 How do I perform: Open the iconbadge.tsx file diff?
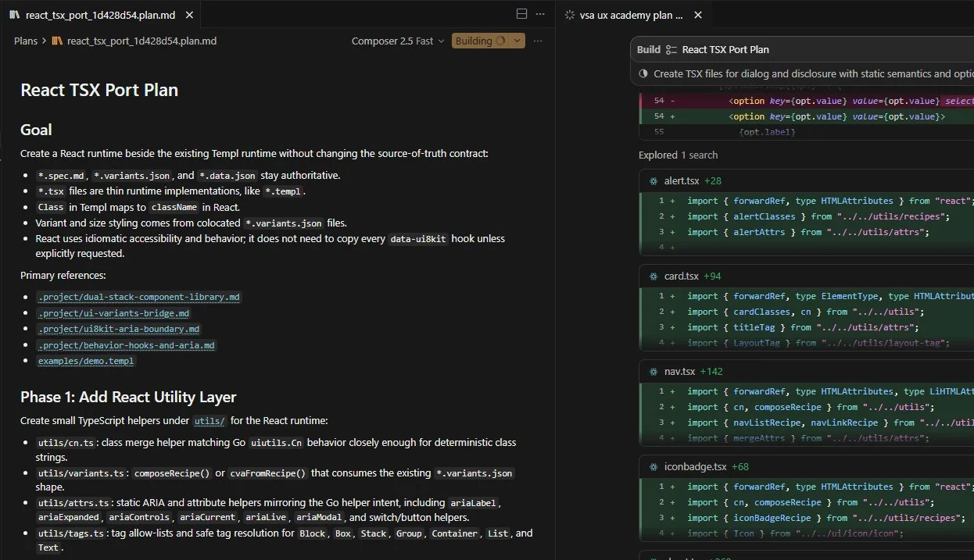point(695,466)
